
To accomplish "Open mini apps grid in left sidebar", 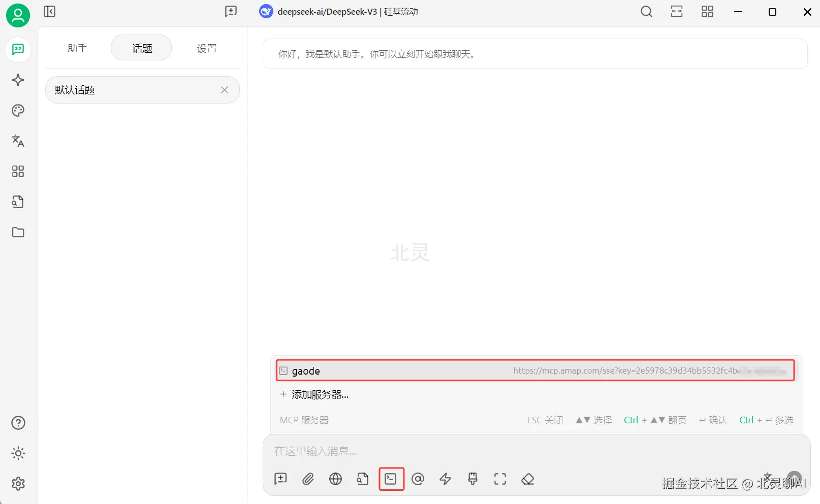I will click(x=18, y=172).
